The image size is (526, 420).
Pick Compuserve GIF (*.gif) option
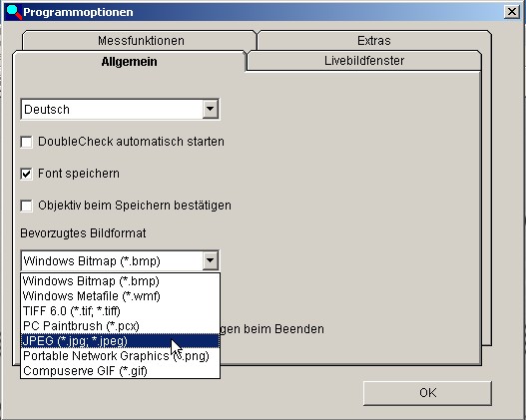pyautogui.click(x=120, y=371)
